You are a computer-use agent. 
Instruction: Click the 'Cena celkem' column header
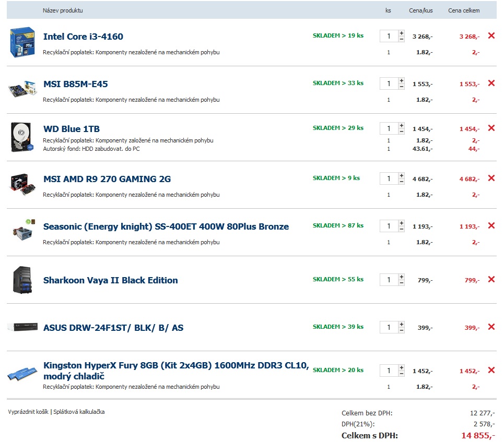tap(464, 10)
